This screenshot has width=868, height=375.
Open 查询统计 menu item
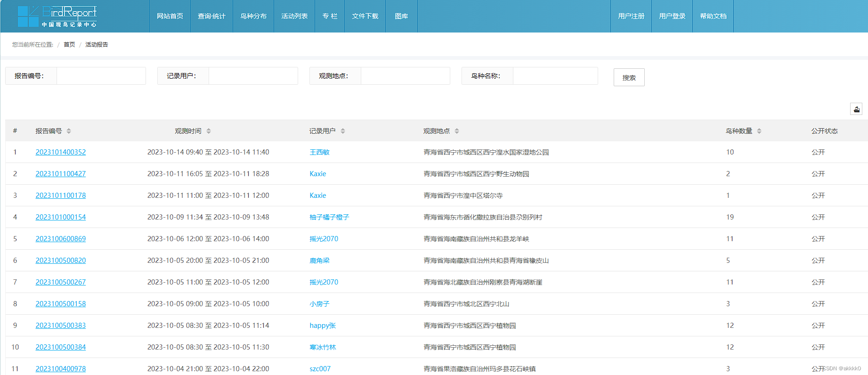point(211,16)
